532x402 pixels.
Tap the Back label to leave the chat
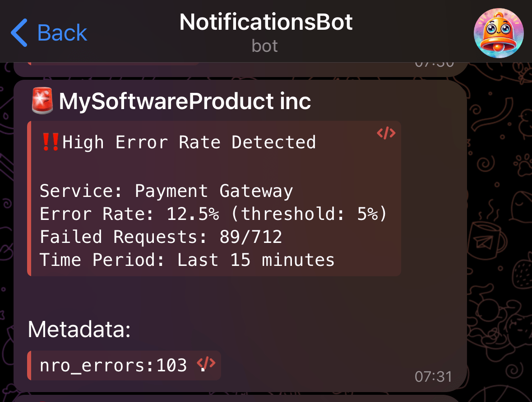point(62,32)
